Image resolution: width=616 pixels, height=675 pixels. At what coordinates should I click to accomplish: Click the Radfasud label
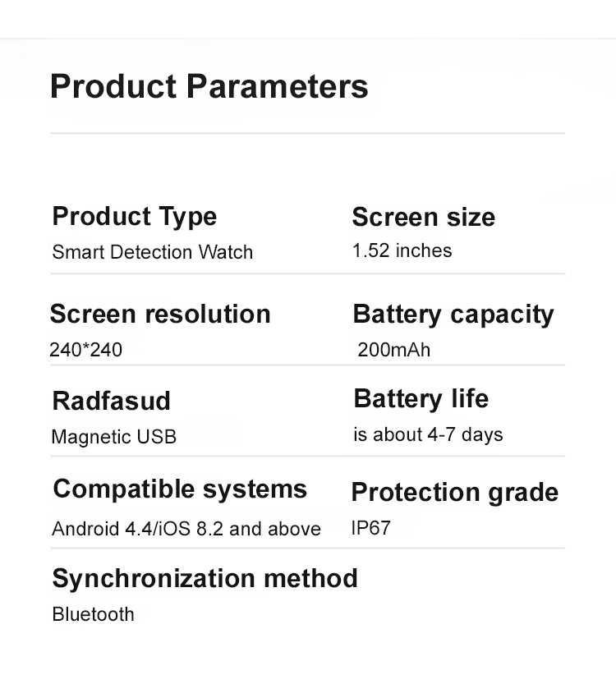[111, 402]
